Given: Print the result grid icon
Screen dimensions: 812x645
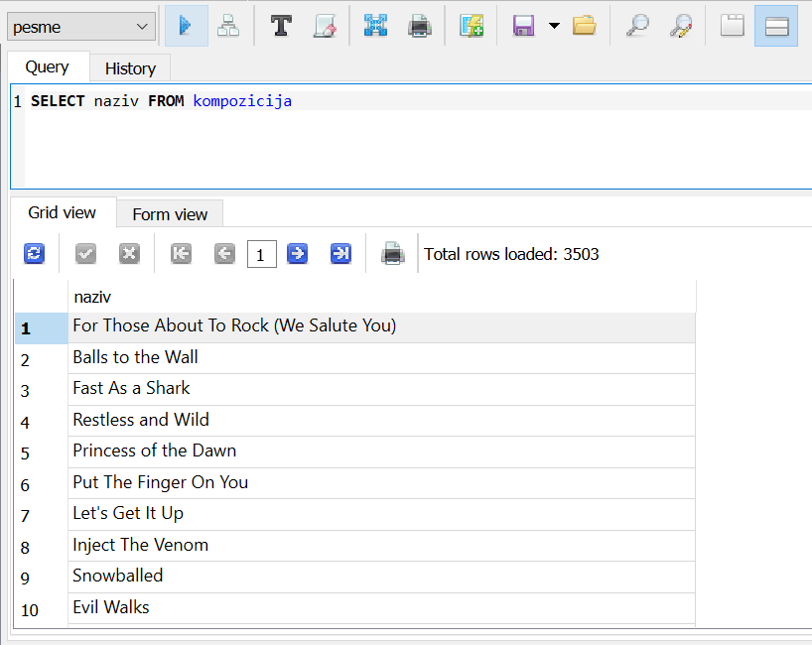Looking at the screenshot, I should pyautogui.click(x=392, y=254).
